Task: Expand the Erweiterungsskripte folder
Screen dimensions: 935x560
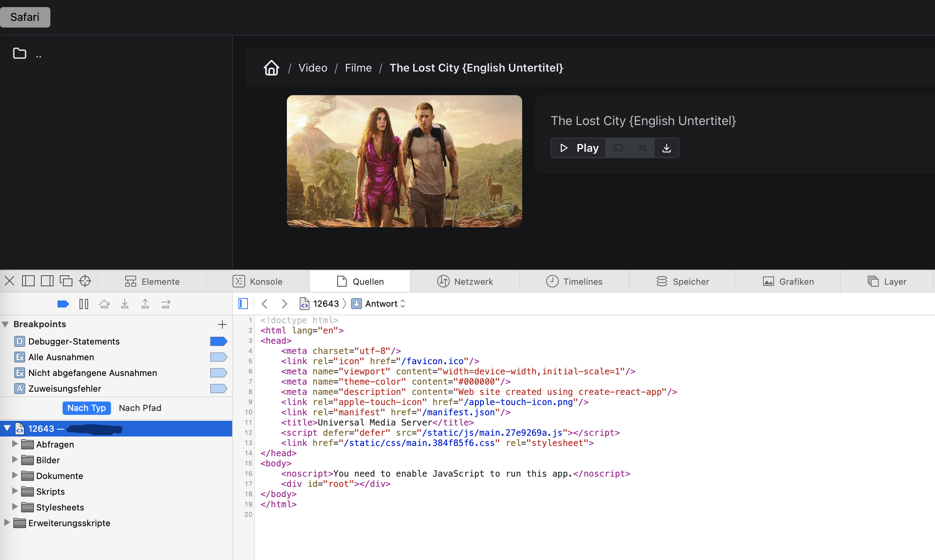Action: point(7,523)
